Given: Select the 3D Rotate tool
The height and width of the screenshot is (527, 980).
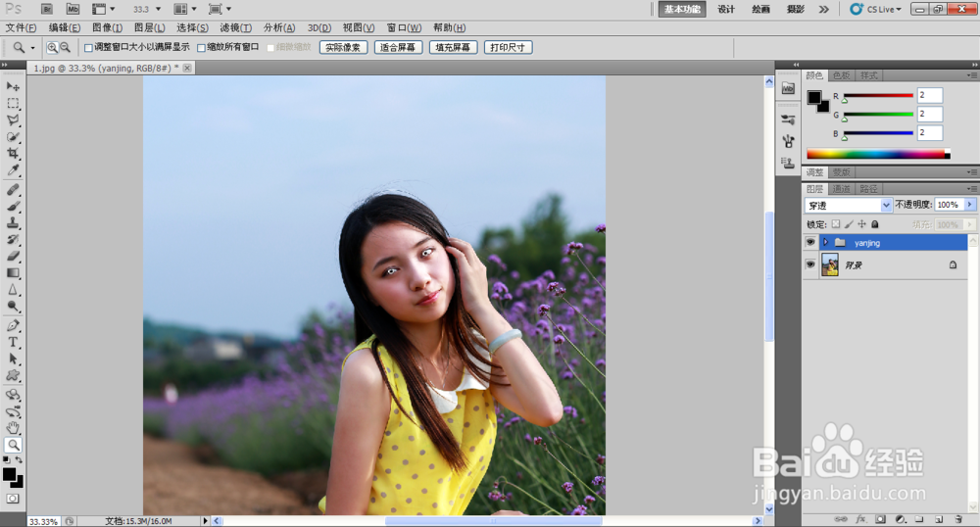Looking at the screenshot, I should tap(13, 395).
